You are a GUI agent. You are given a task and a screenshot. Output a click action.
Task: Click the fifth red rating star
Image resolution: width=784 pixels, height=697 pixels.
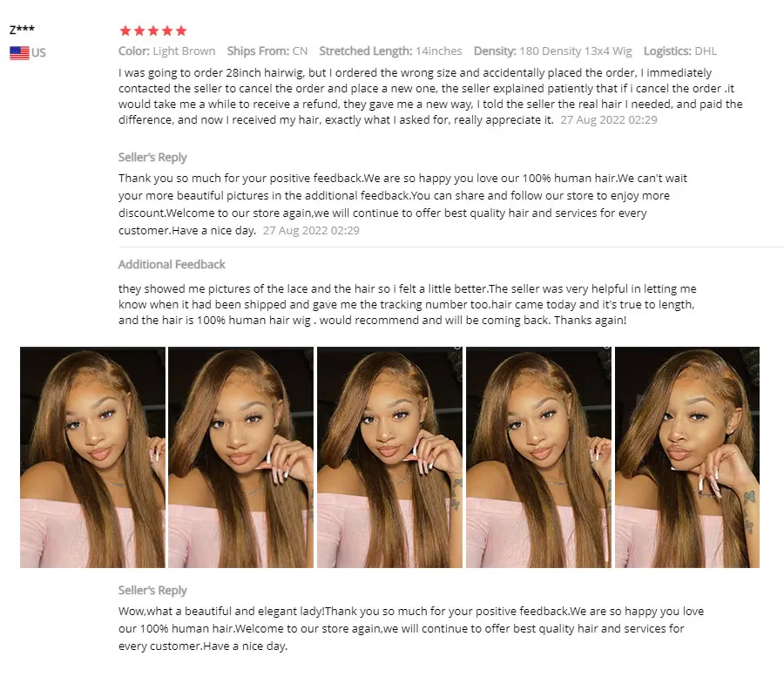coord(181,31)
